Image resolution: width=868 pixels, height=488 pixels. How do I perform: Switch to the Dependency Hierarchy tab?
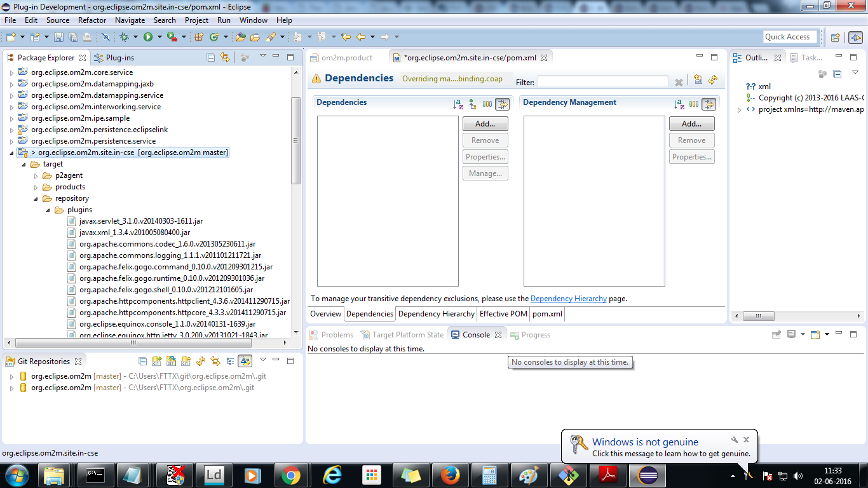[436, 314]
